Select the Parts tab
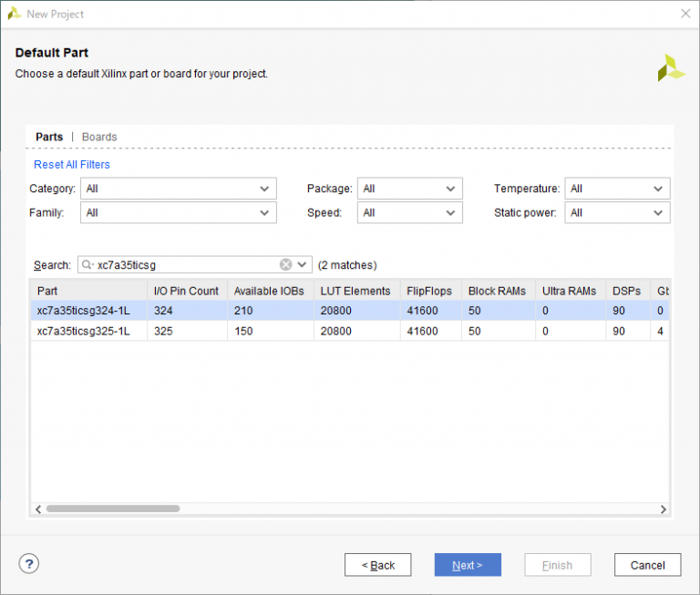 point(49,137)
